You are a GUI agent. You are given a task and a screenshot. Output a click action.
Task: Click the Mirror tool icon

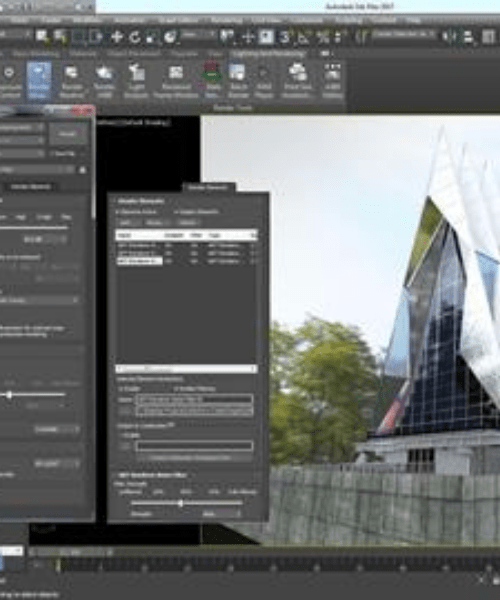coord(449,37)
